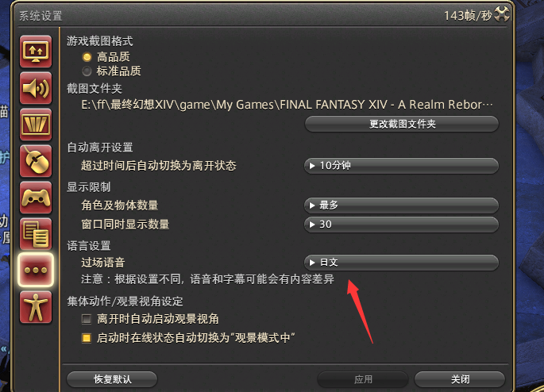The height and width of the screenshot is (392, 544).
Task: Select the theme/window documents icon in sidebar
Action: (36, 234)
